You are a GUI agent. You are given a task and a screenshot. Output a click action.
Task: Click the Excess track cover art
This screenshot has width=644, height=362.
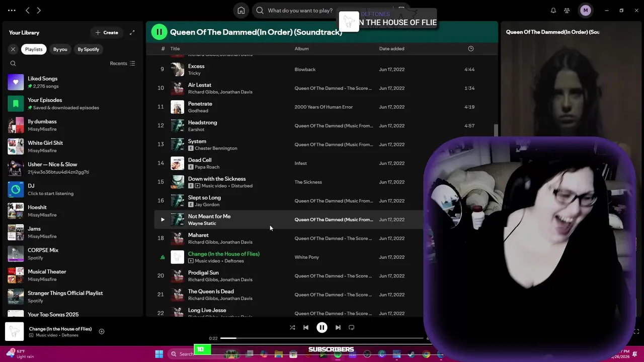[x=178, y=69]
